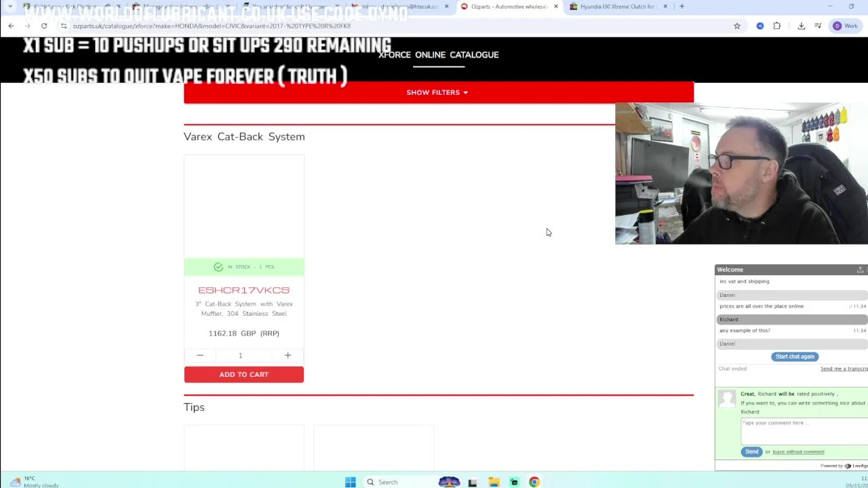Click the search magnifier in taskbar
Screen dimensions: 868x488
click(x=370, y=482)
